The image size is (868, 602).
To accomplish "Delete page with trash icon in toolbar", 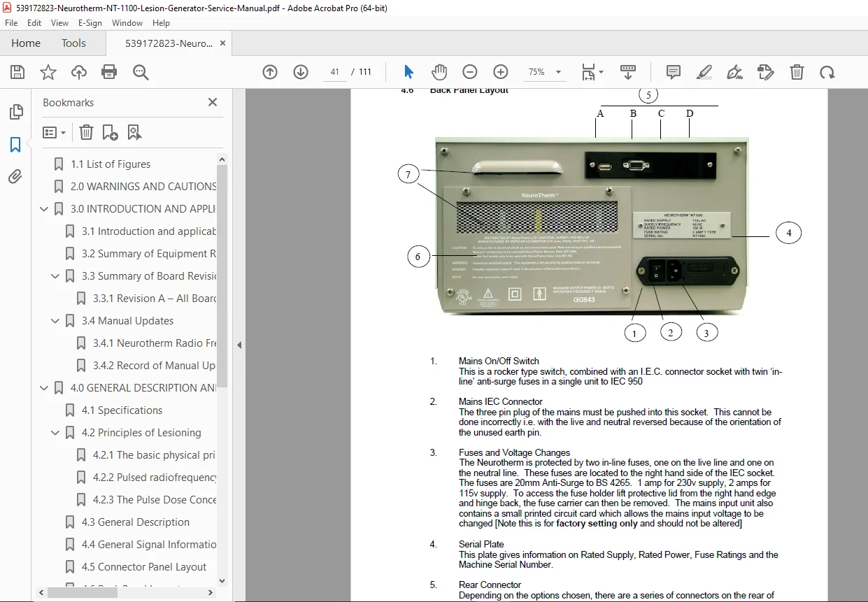I will (x=797, y=72).
